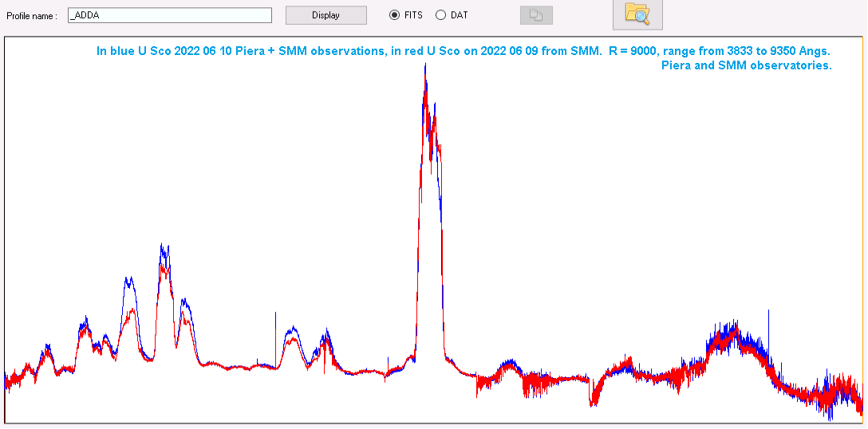Select the FITS radio button
Image resolution: width=868 pixels, height=429 pixels.
394,15
